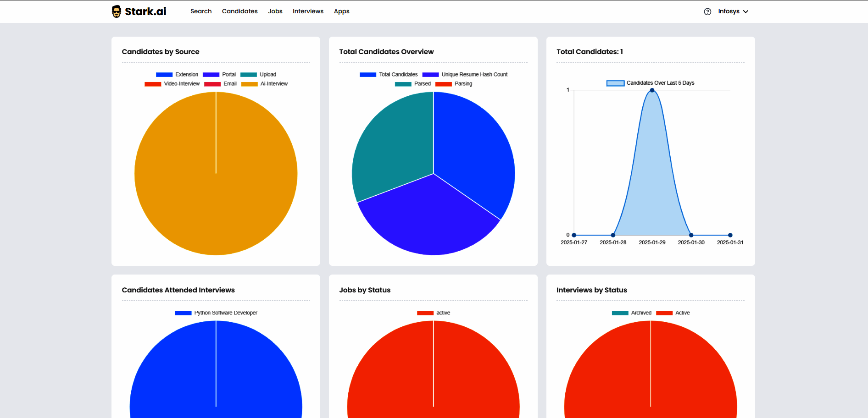This screenshot has height=418, width=868.
Task: Click the 2025-01-29 data point on the line chart
Action: tap(651, 90)
